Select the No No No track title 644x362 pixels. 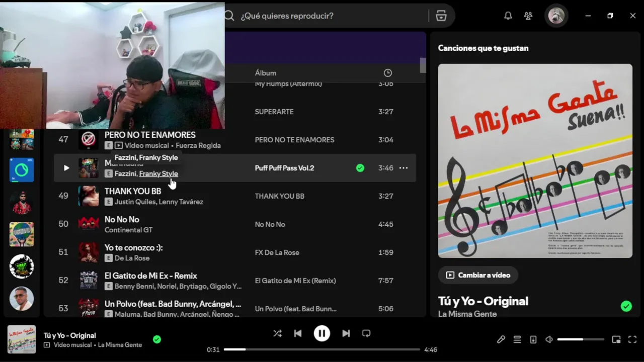click(x=122, y=219)
